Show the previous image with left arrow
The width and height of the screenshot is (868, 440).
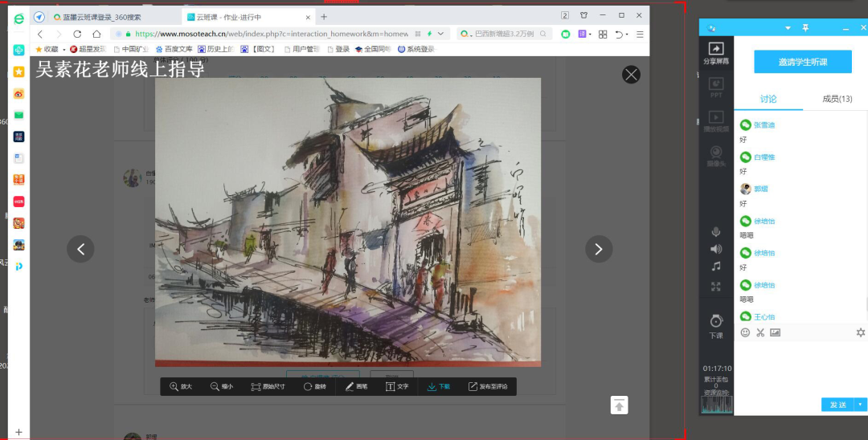tap(81, 249)
